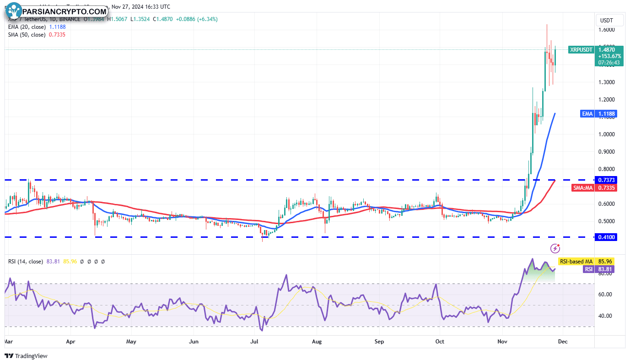
Task: Click the 0.8000 price axis value
Action: [x=606, y=169]
